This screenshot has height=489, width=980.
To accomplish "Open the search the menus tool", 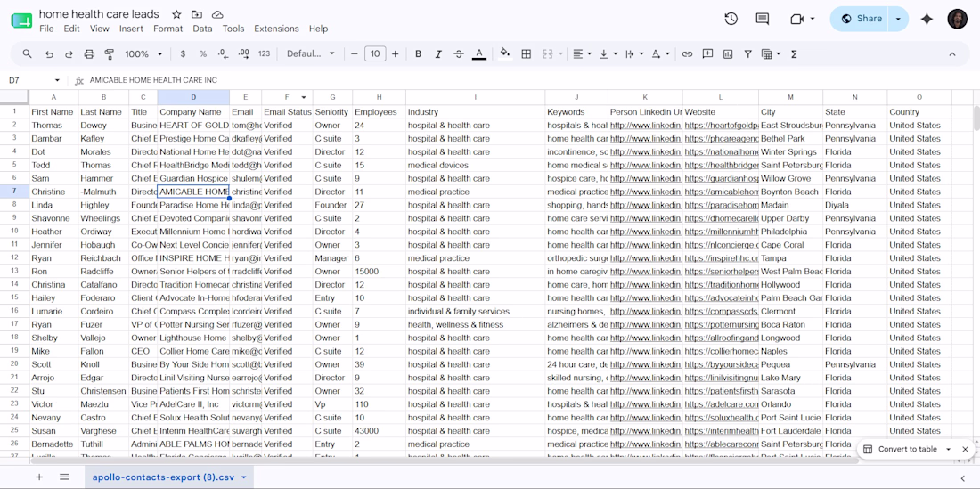I will pyautogui.click(x=27, y=54).
